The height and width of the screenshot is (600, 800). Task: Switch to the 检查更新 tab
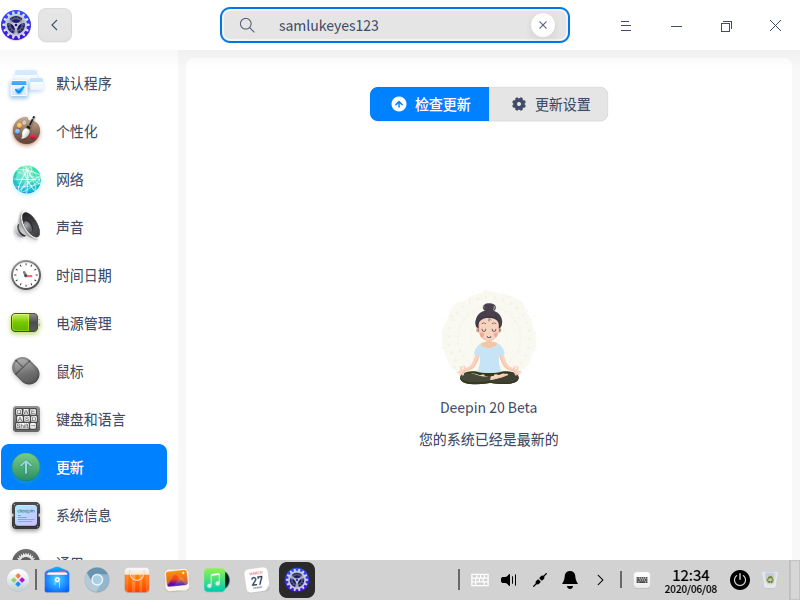coord(430,104)
